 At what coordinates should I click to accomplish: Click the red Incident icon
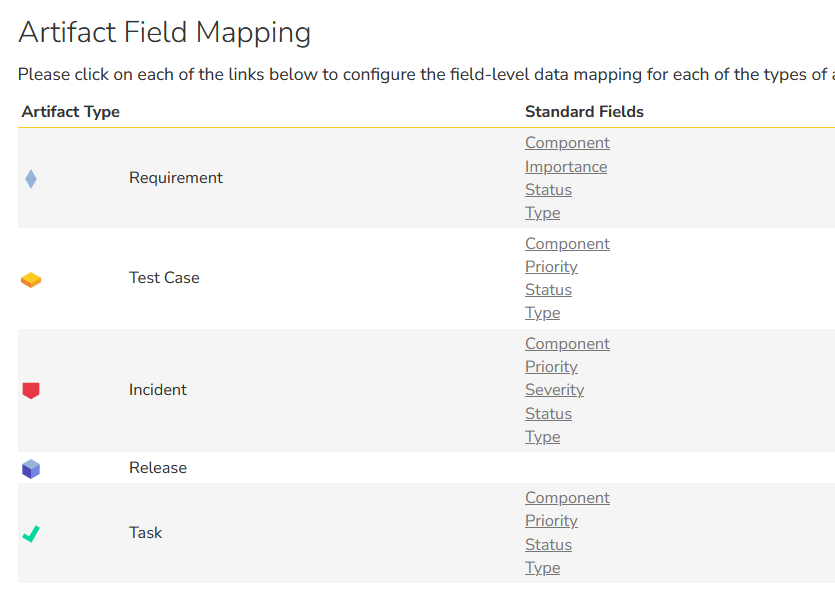tap(31, 390)
